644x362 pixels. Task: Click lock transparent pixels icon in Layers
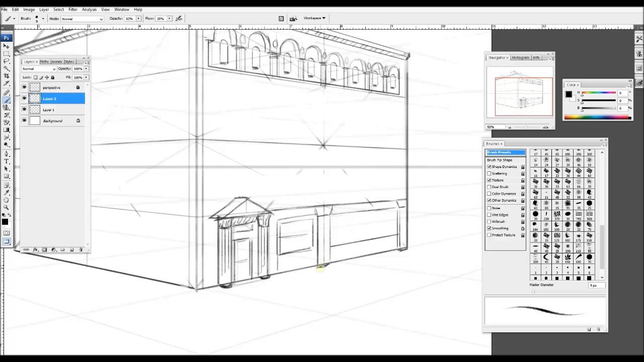[x=35, y=77]
